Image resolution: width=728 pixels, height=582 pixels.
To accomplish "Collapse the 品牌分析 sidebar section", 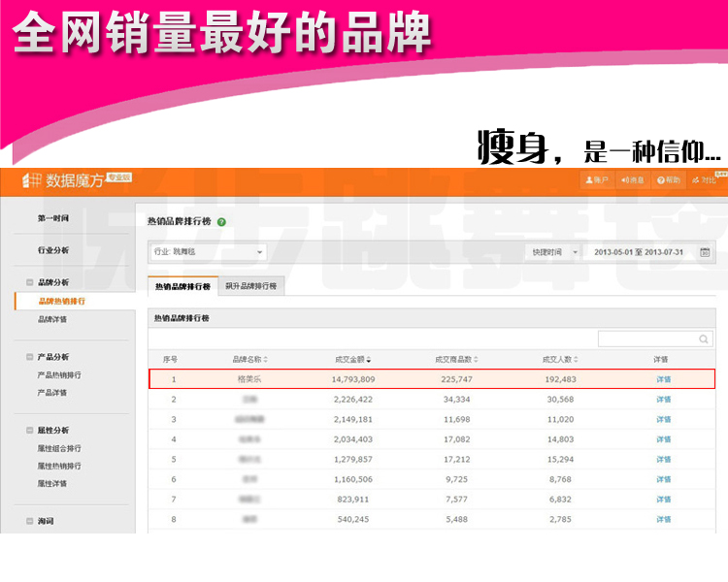I will pyautogui.click(x=30, y=282).
